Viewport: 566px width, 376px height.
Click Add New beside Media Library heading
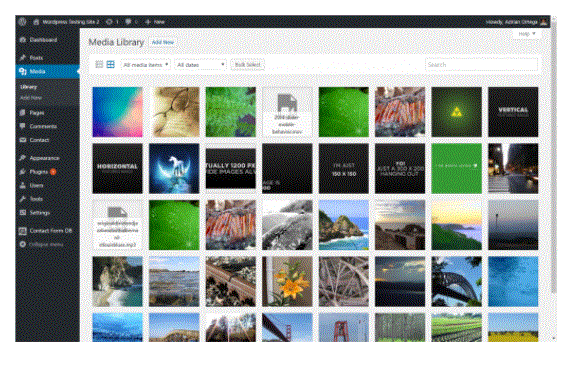(163, 42)
